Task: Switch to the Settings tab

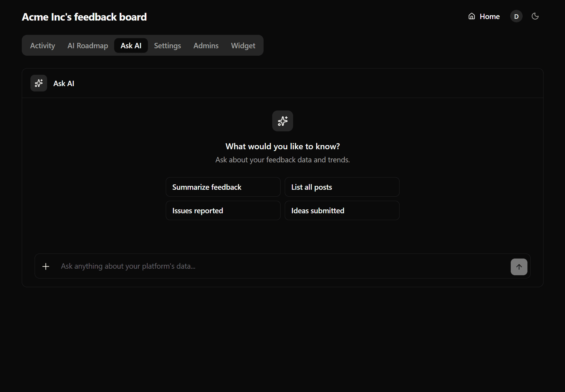Action: coord(167,45)
